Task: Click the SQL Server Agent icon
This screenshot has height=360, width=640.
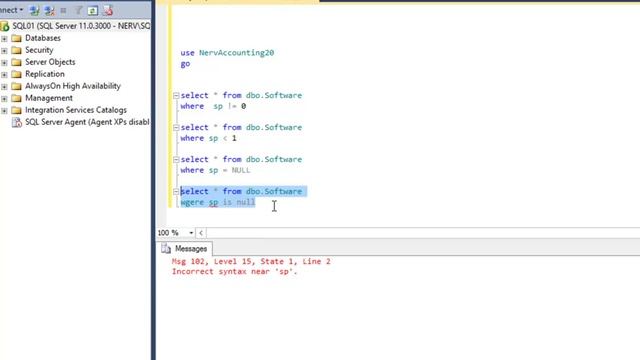Action: 17,122
